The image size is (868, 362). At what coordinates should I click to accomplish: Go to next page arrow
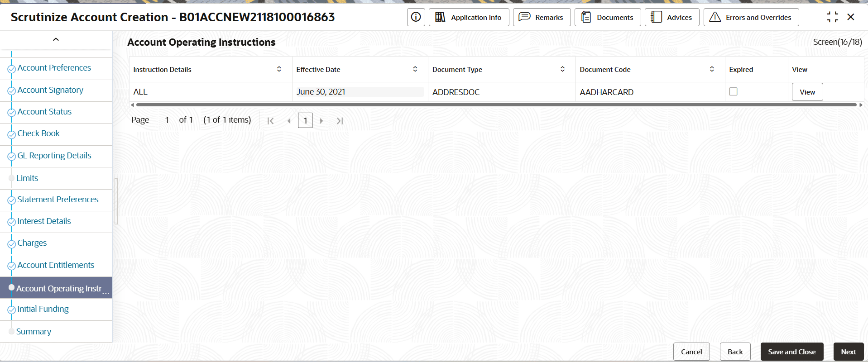(321, 121)
